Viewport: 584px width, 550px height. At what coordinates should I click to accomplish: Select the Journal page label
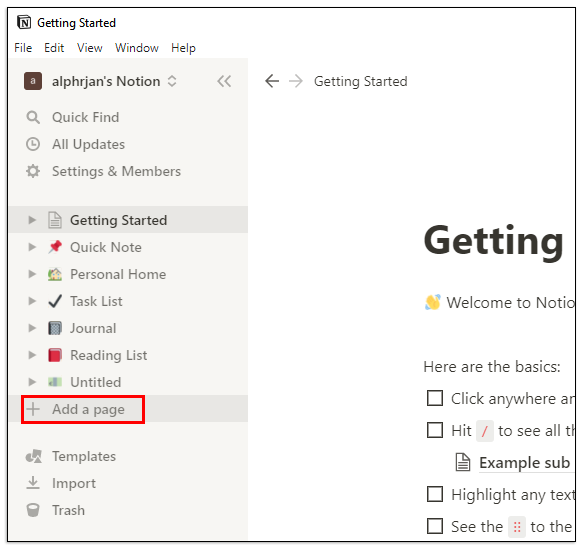pyautogui.click(x=93, y=328)
